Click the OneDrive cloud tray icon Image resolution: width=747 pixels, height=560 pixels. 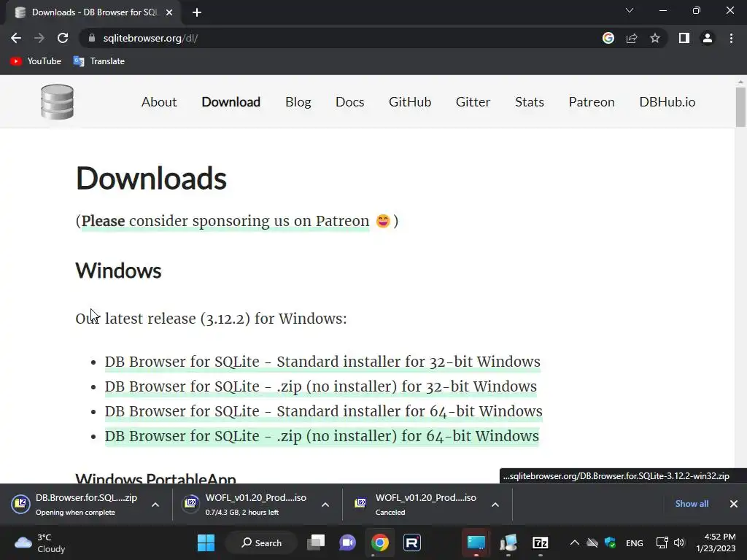[x=592, y=542]
